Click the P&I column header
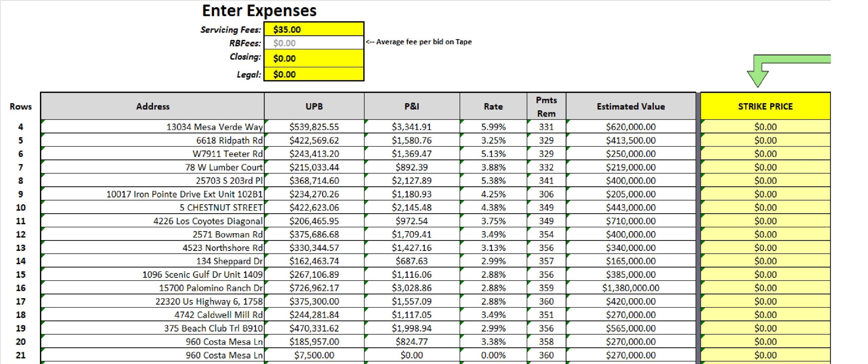 point(412,106)
